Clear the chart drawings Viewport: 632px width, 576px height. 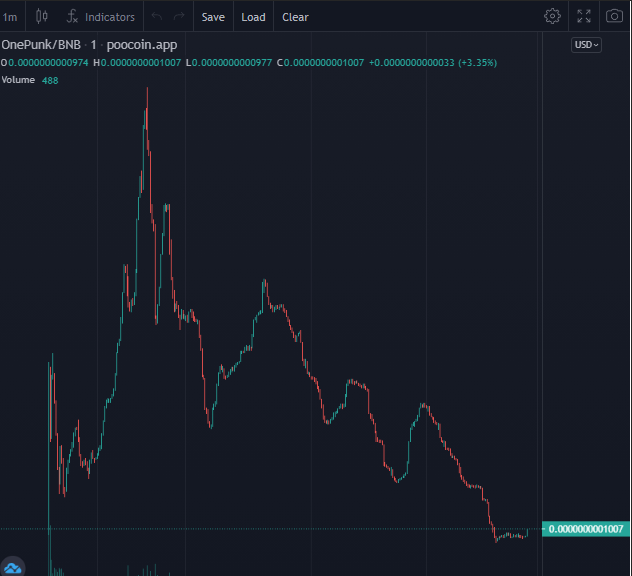pos(295,17)
